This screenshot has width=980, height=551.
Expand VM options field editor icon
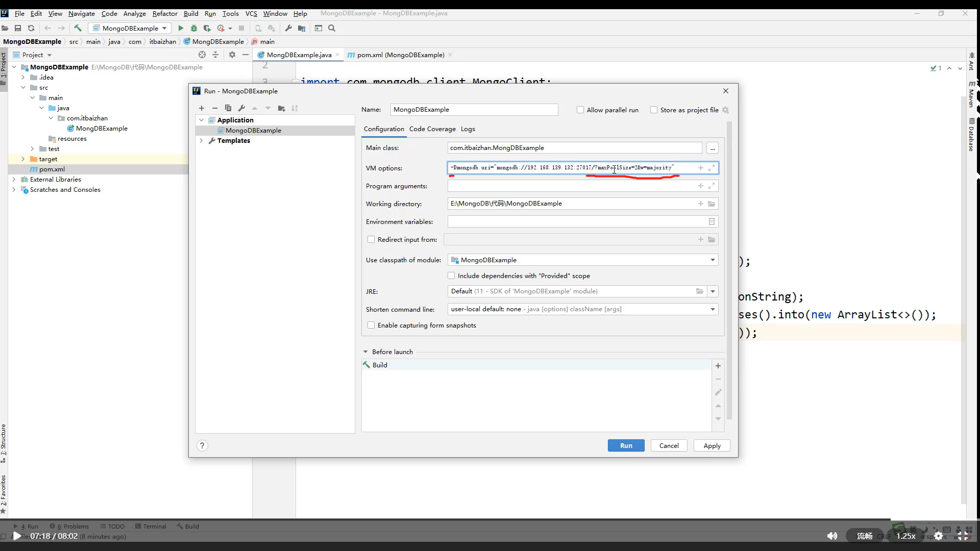[x=712, y=168]
